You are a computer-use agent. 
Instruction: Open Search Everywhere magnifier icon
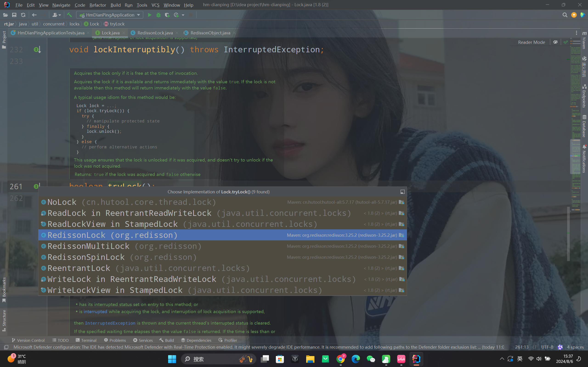tap(565, 15)
